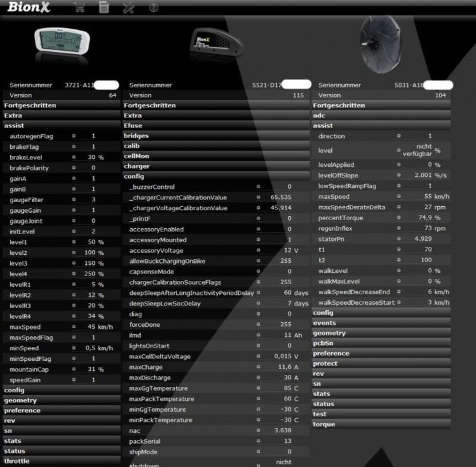
Task: Click the dot icon beside lightsOnStart
Action: [x=259, y=346]
